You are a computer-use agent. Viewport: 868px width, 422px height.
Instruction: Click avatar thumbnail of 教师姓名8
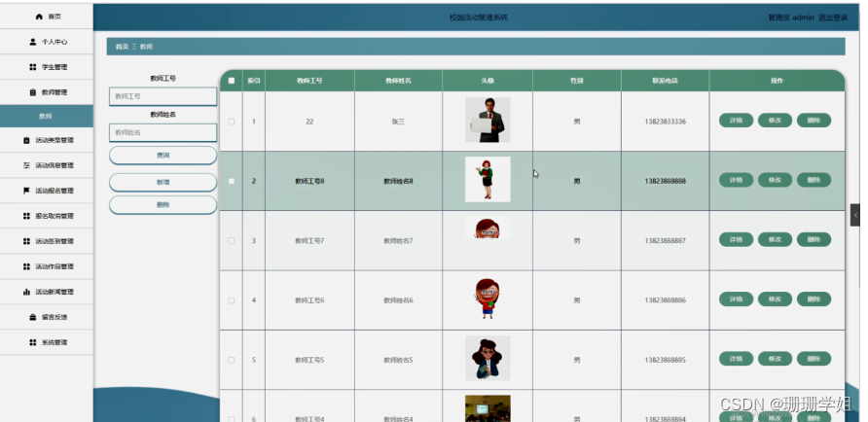(488, 179)
